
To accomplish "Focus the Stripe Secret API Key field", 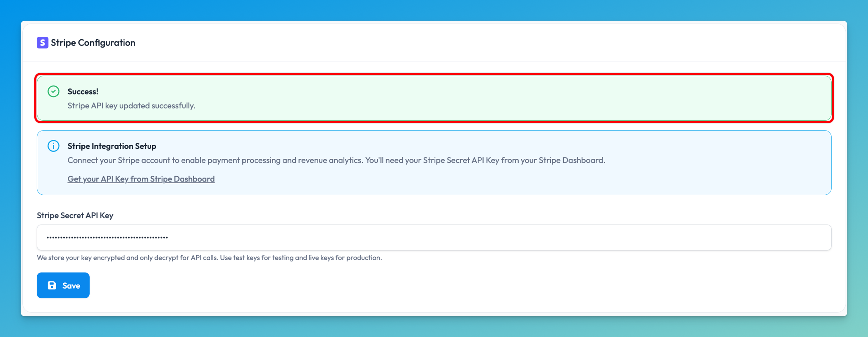I will point(434,237).
